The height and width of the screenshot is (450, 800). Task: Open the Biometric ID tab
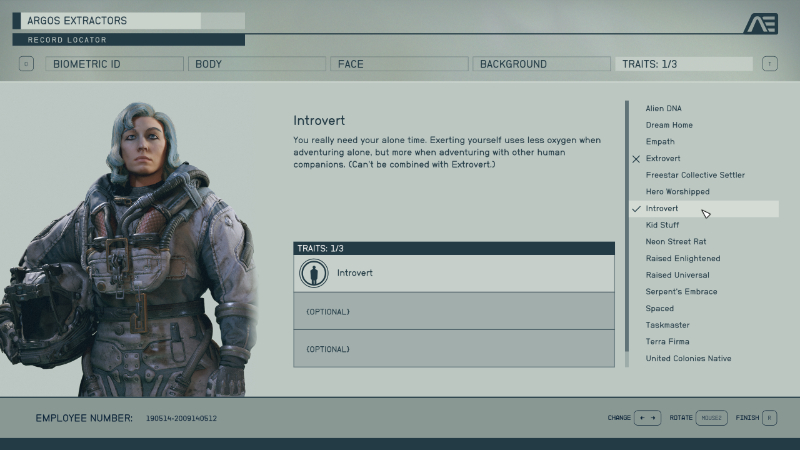coord(114,64)
